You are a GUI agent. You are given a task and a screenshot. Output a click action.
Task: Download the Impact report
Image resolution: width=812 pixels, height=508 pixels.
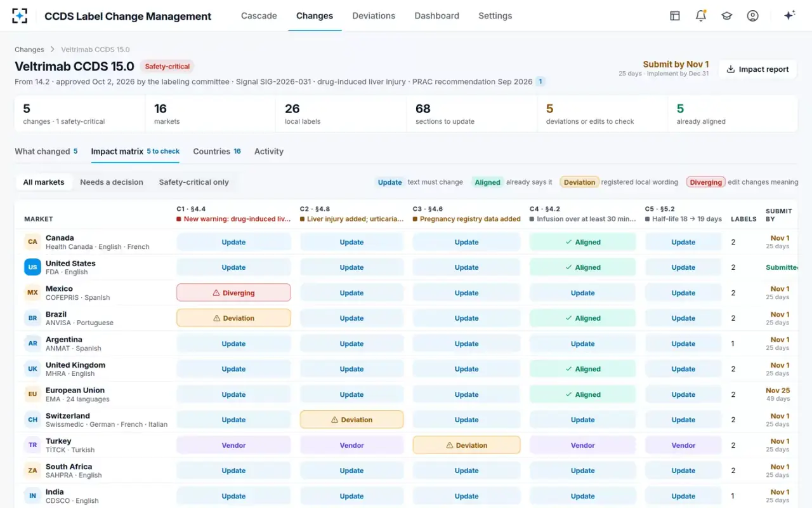[757, 69]
